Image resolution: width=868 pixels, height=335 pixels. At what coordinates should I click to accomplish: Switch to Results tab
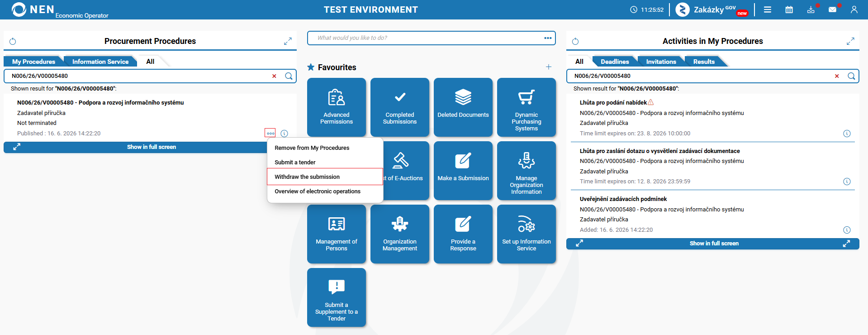tap(704, 62)
